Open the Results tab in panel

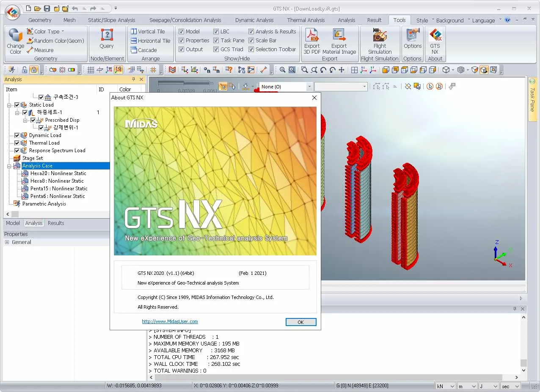pos(56,223)
